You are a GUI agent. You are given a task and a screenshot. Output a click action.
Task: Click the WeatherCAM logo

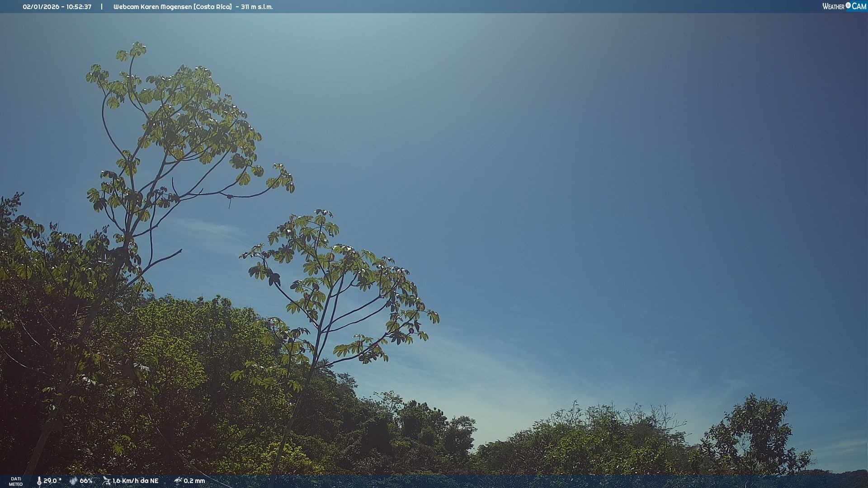click(x=844, y=6)
